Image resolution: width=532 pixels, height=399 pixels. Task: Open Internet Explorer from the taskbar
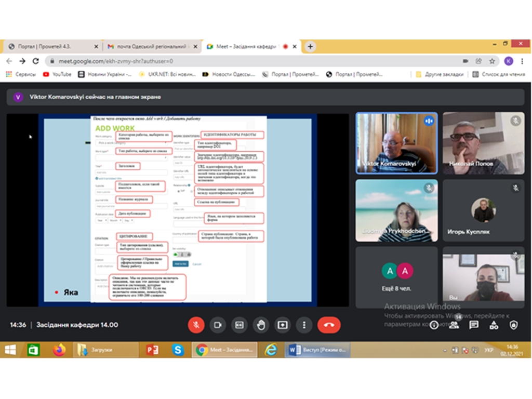pos(271,350)
